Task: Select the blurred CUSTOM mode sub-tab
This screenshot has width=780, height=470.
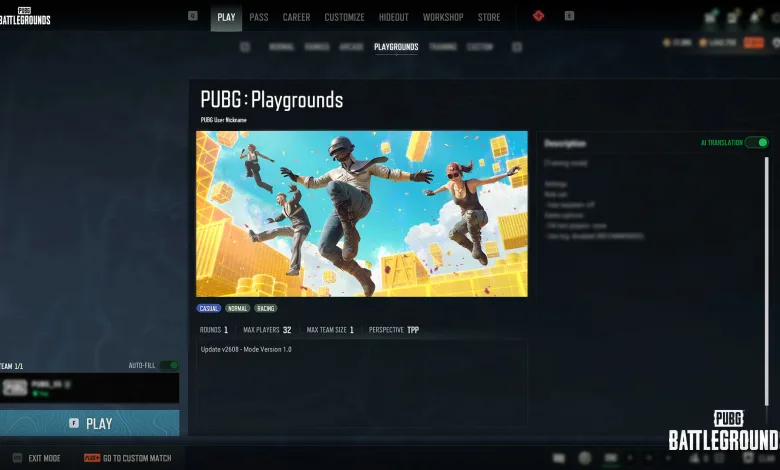Action: [480, 47]
